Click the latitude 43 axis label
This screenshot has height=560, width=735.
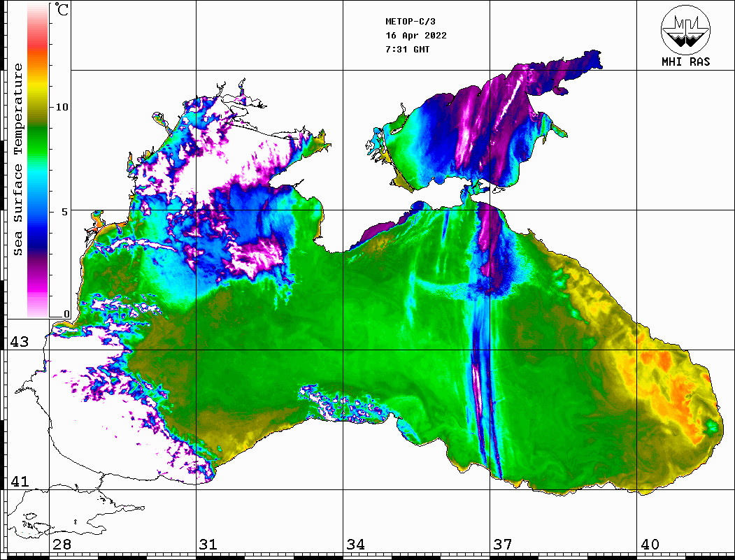(x=19, y=342)
